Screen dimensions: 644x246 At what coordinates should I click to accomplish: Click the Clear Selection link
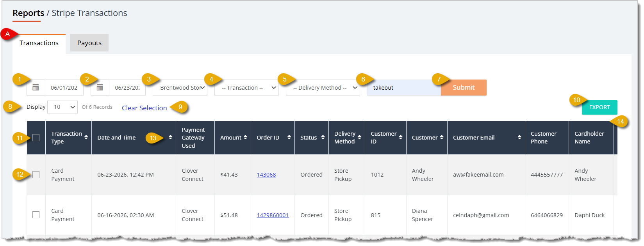click(x=144, y=108)
